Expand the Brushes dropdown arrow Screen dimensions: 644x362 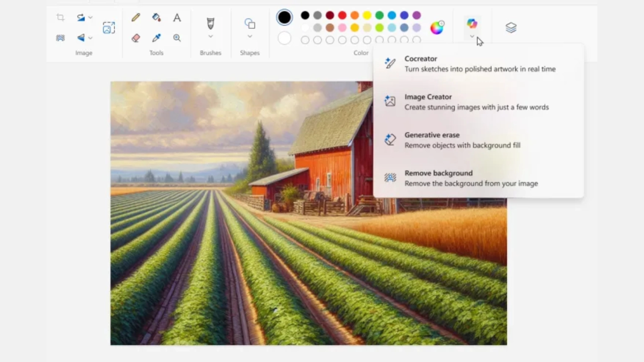[210, 37]
